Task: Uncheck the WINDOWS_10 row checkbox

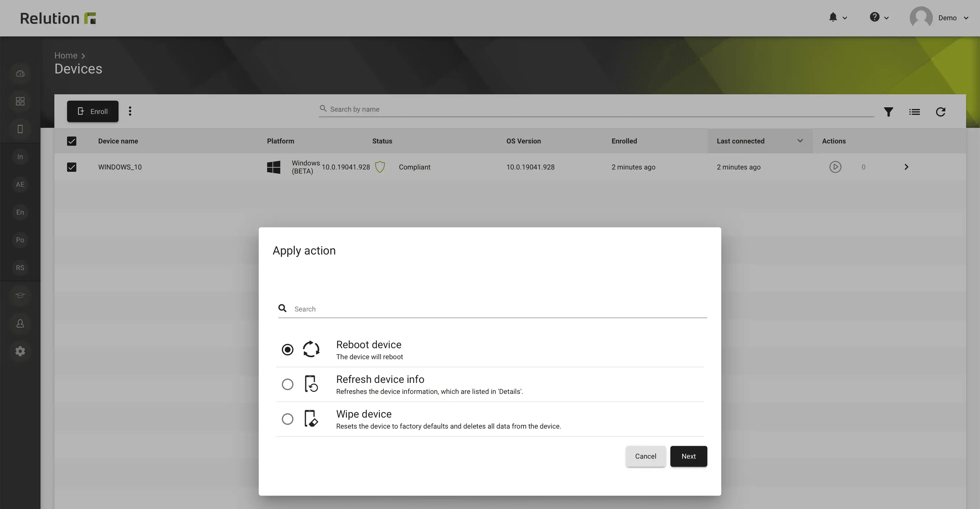Action: pyautogui.click(x=71, y=167)
